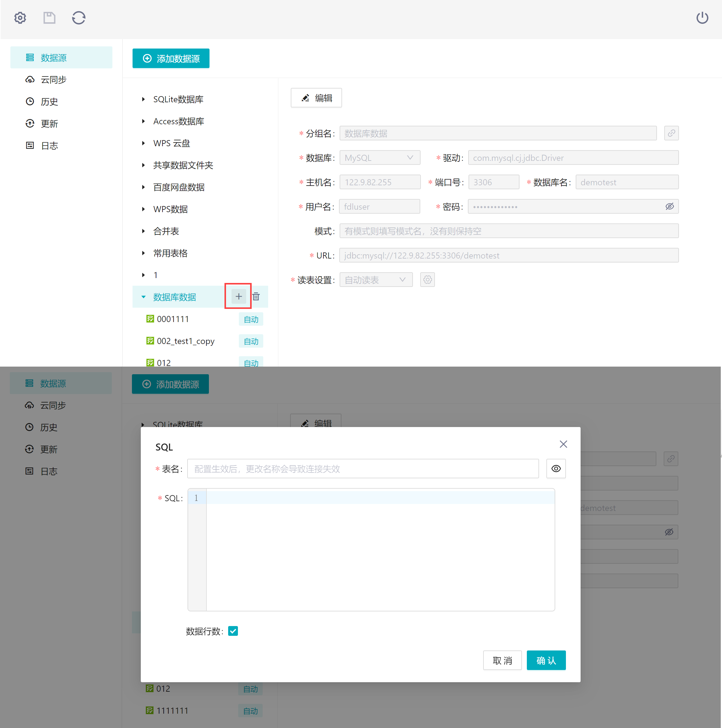Viewport: 722px width, 728px height.
Task: Expand the SQLite数据库 tree node
Action: click(x=143, y=100)
